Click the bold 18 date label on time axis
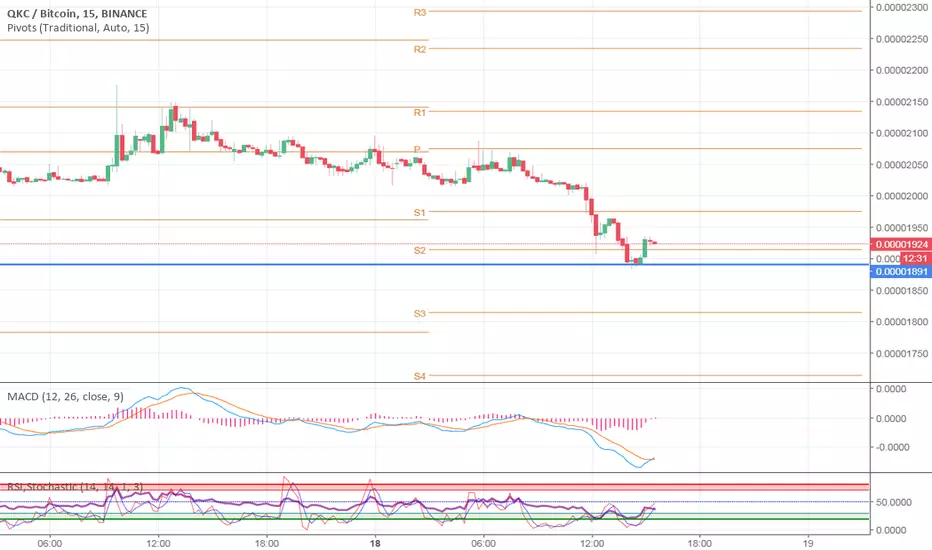 374,543
